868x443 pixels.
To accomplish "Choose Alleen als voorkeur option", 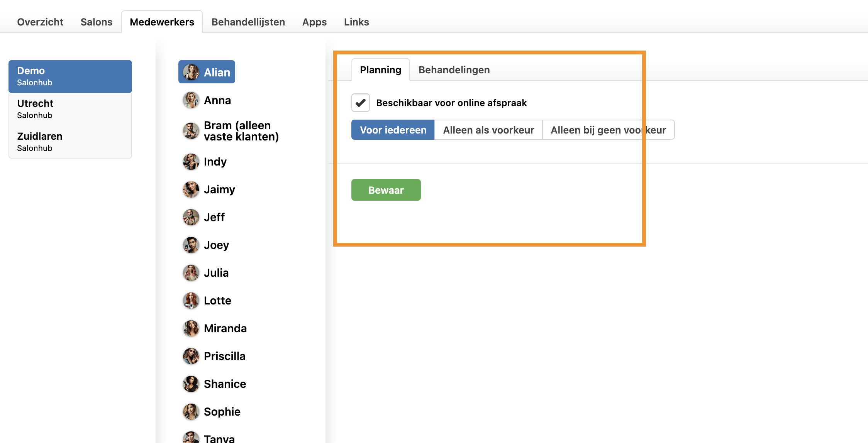I will click(x=488, y=130).
